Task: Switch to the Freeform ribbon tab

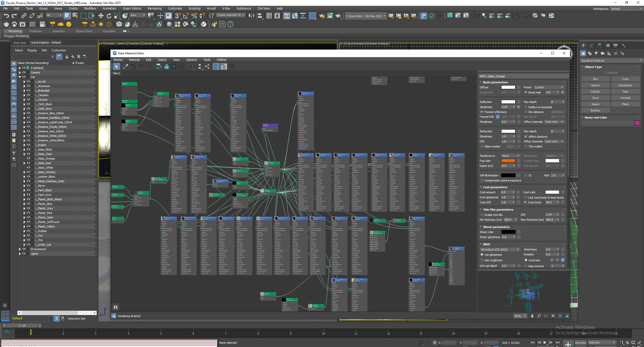Action: pyautogui.click(x=35, y=31)
